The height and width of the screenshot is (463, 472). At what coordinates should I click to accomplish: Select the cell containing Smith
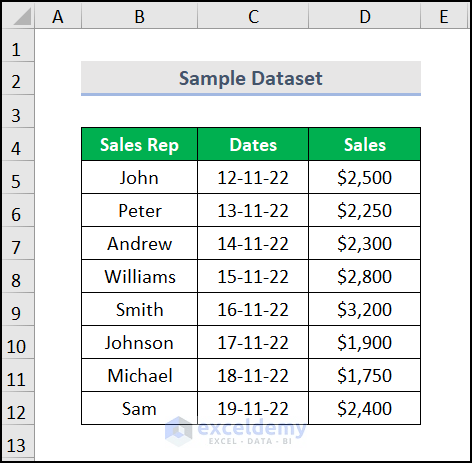coord(139,309)
